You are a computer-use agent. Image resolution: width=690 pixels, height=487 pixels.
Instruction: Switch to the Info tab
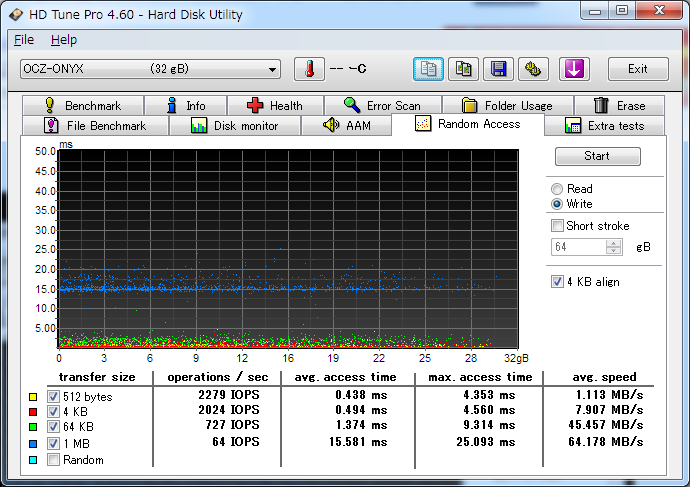point(186,106)
